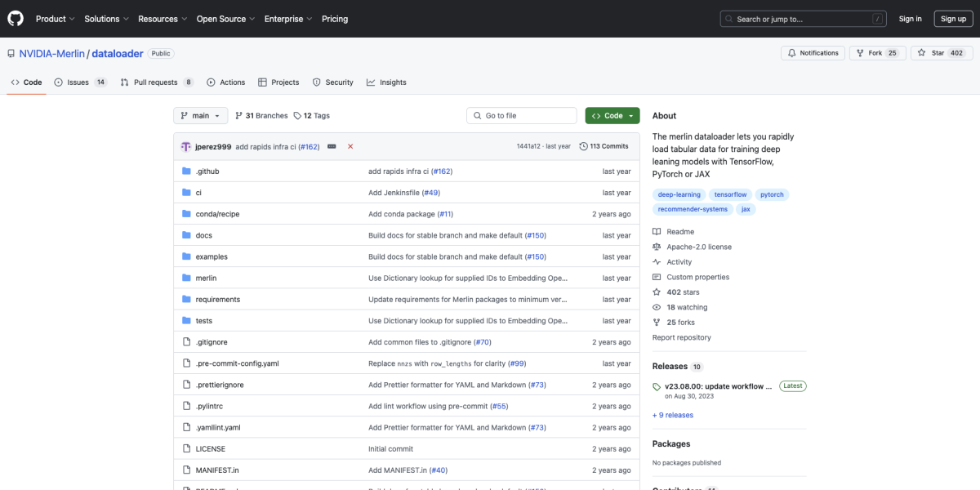Open the merlin folder
The image size is (980, 490).
point(206,278)
